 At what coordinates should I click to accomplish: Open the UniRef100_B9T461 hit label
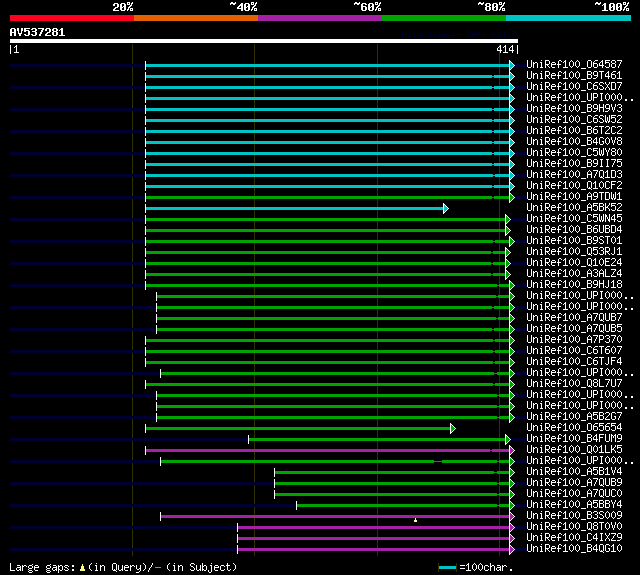point(574,75)
